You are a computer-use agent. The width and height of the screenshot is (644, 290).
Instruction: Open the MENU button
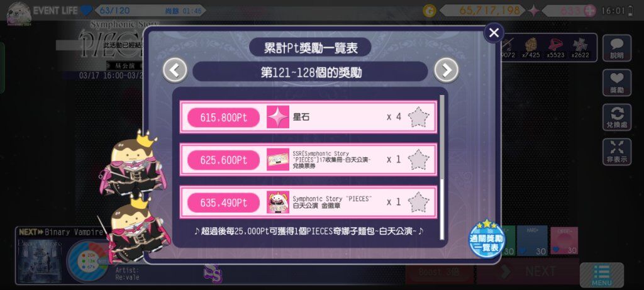602,274
